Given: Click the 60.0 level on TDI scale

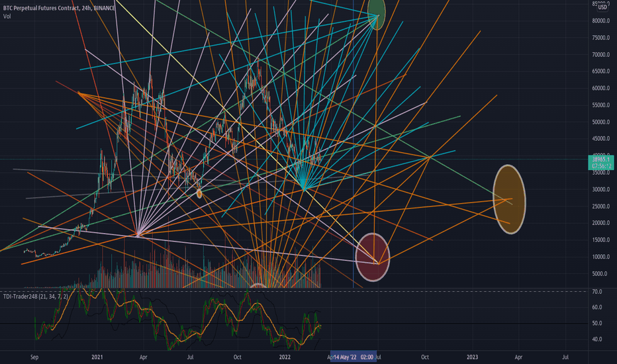Looking at the screenshot, I should [x=597, y=307].
